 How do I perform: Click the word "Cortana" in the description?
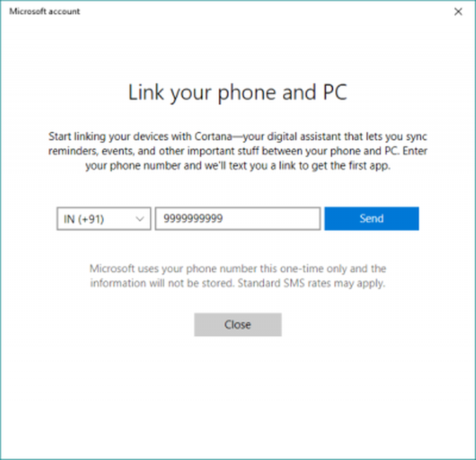[x=214, y=137]
